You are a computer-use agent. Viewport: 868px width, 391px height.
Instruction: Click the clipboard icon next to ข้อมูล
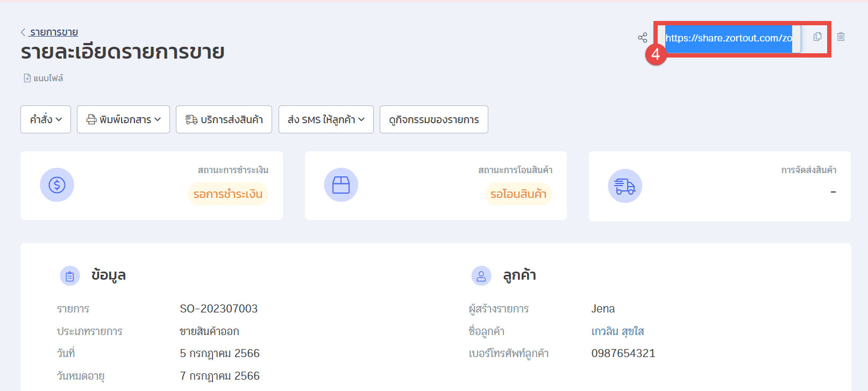point(70,276)
